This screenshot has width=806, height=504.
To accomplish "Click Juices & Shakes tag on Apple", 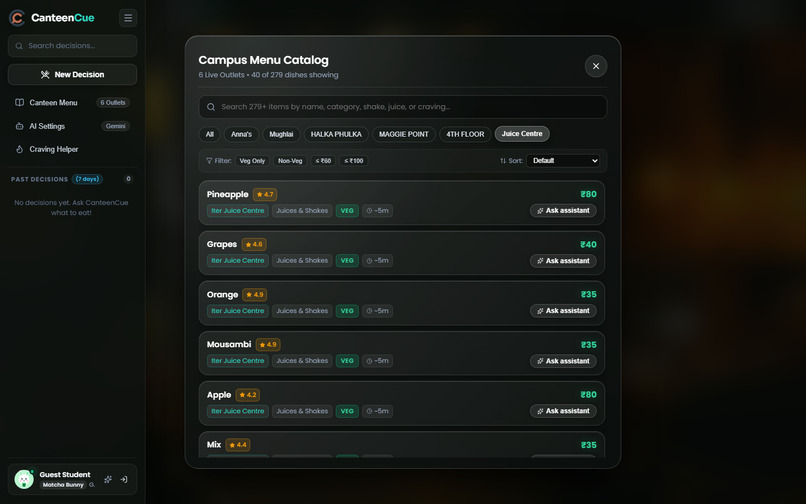I will coord(302,411).
